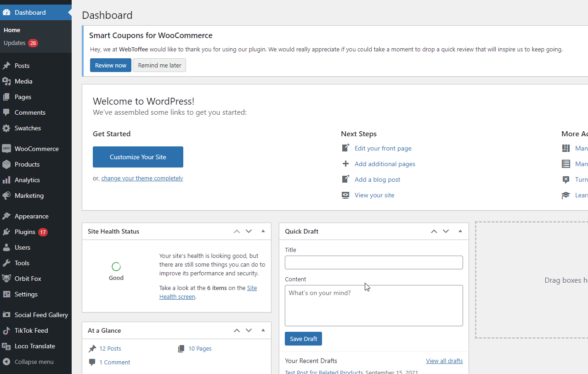Viewport: 588px width, 374px height.
Task: Collapse the At a Glance panel
Action: (263, 330)
